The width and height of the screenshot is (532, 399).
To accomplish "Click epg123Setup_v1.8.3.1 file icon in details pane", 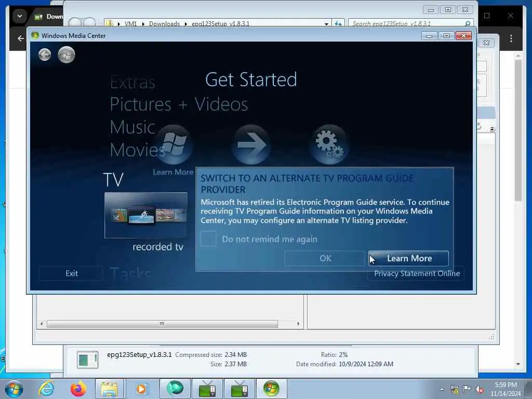I will pos(87,360).
